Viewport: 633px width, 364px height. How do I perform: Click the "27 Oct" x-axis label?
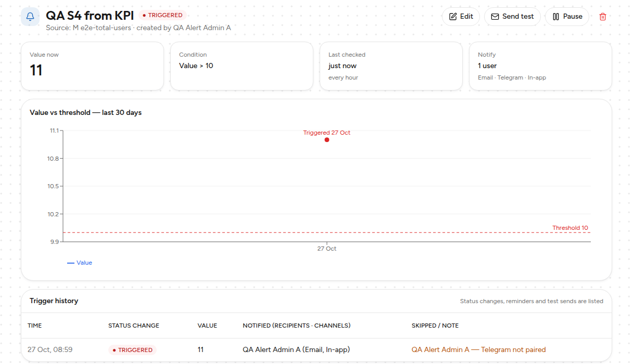point(327,249)
